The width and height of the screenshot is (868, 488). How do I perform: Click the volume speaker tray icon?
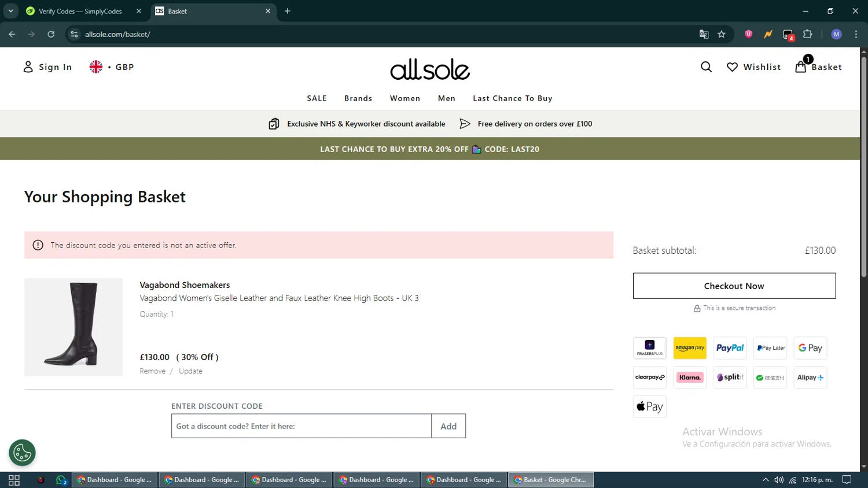point(779,480)
